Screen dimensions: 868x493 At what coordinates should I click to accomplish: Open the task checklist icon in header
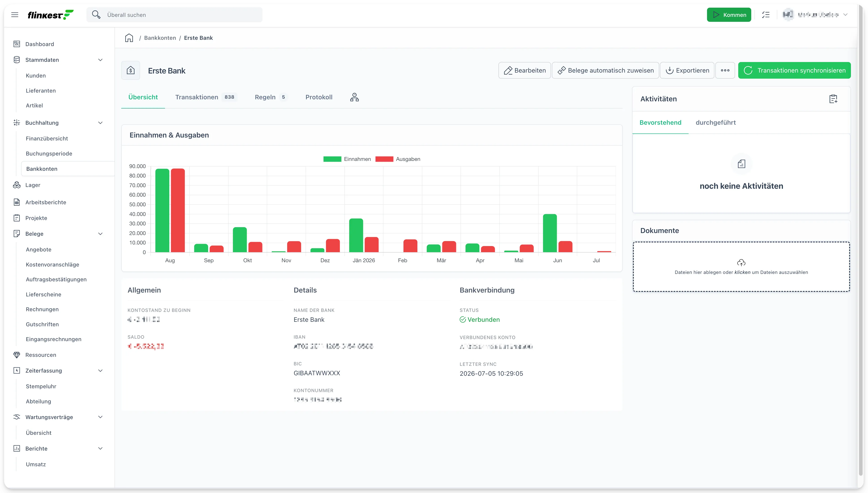pos(765,15)
